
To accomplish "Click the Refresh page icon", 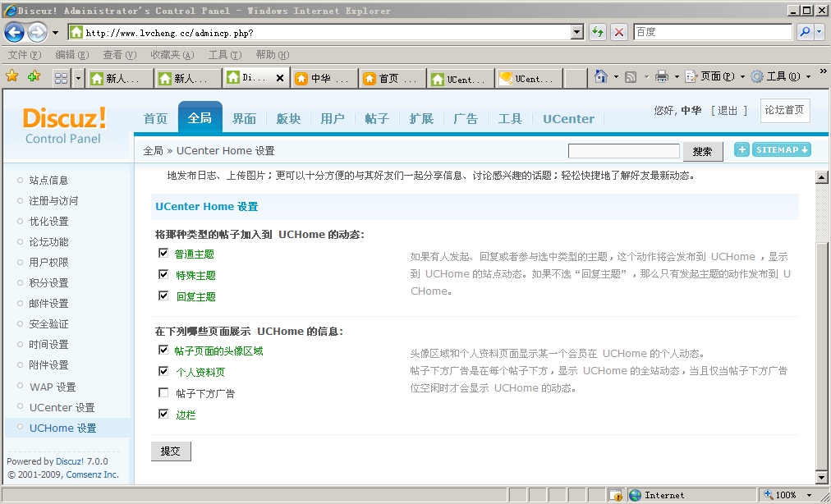I will tap(598, 32).
